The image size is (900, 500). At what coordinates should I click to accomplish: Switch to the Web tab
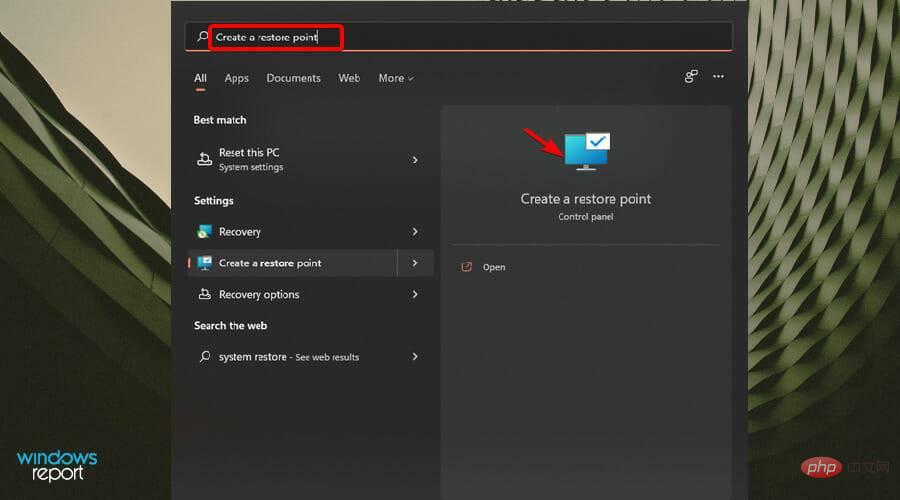point(349,78)
